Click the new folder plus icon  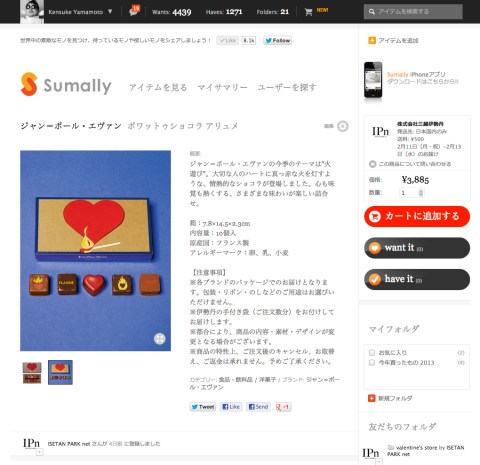coord(371,398)
